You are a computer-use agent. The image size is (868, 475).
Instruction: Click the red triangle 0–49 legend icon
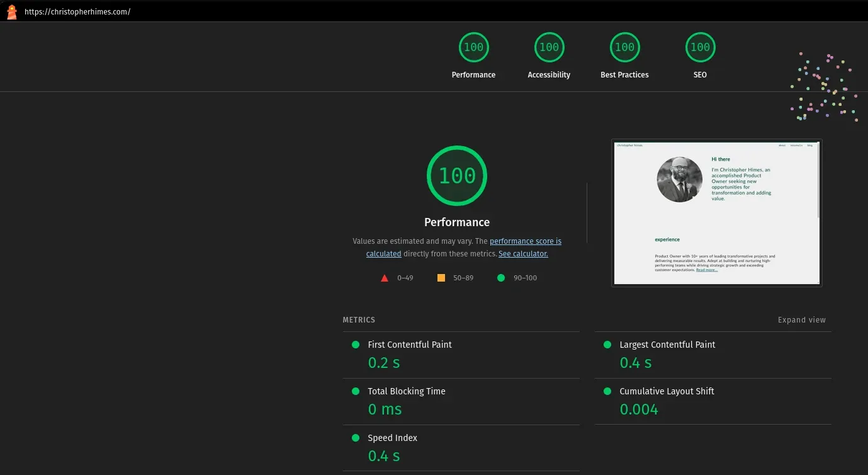pyautogui.click(x=384, y=277)
